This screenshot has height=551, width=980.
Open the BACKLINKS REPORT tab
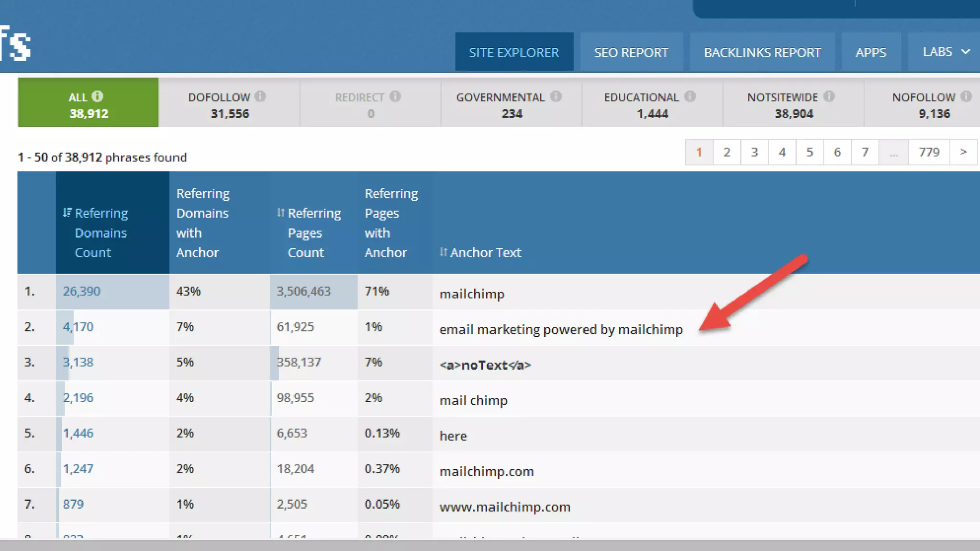(x=762, y=52)
